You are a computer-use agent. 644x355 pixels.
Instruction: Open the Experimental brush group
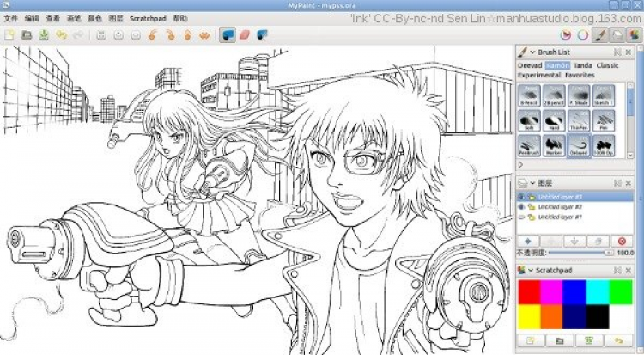coord(539,76)
